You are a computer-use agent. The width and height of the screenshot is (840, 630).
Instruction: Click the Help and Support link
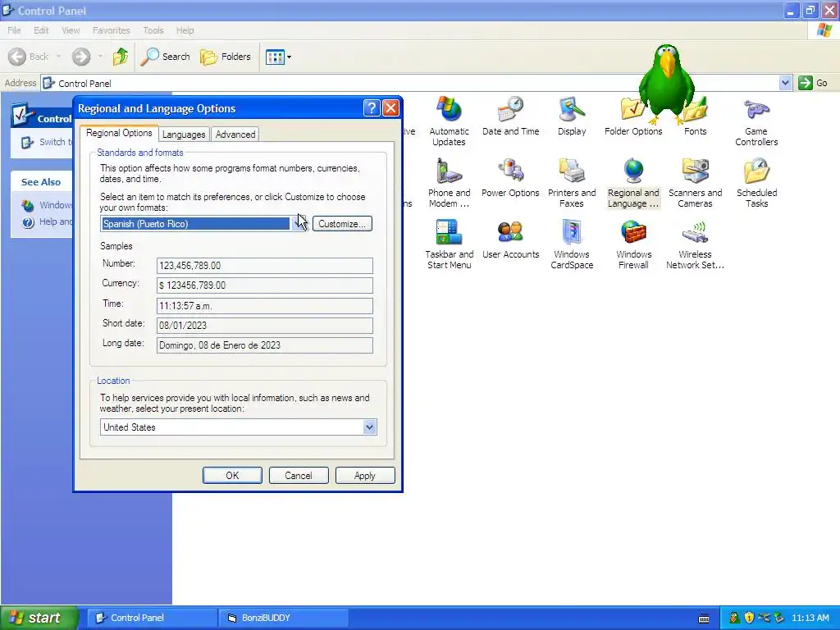46,221
